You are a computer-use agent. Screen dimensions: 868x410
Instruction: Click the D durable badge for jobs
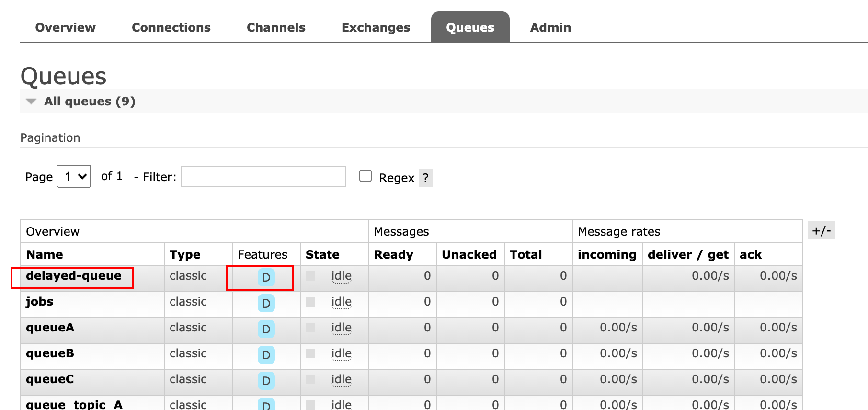(266, 304)
